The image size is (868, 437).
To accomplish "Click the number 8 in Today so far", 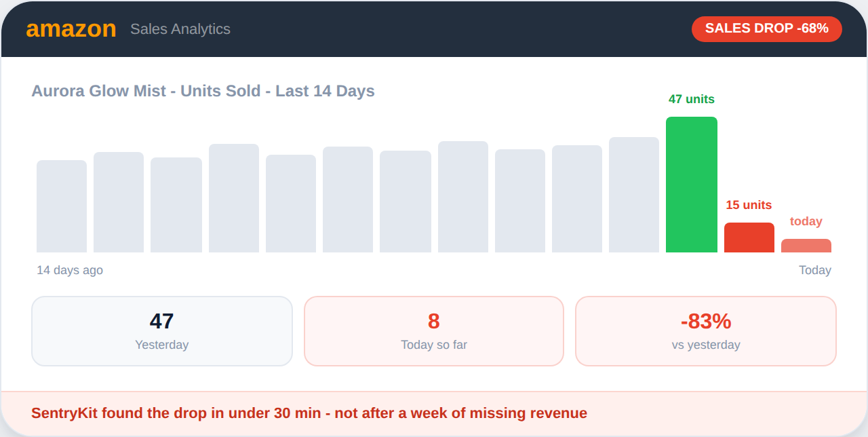I will pyautogui.click(x=434, y=321).
